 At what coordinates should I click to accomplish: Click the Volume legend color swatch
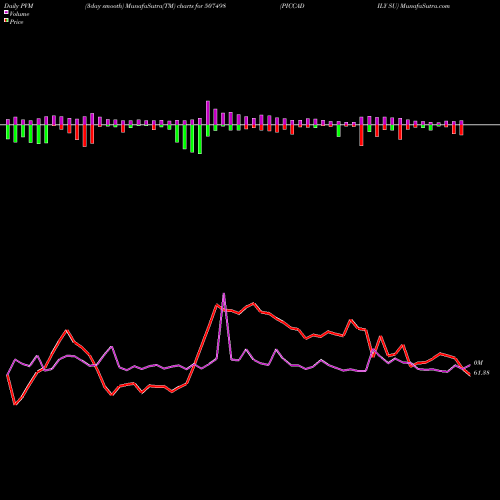[6, 13]
